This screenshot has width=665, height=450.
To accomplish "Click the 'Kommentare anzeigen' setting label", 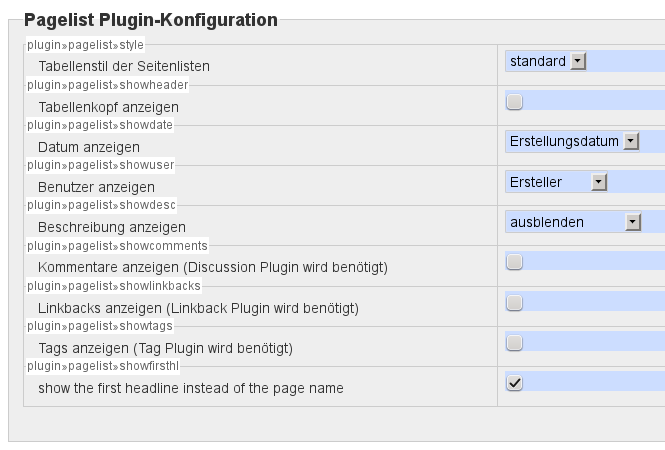I will (x=212, y=267).
